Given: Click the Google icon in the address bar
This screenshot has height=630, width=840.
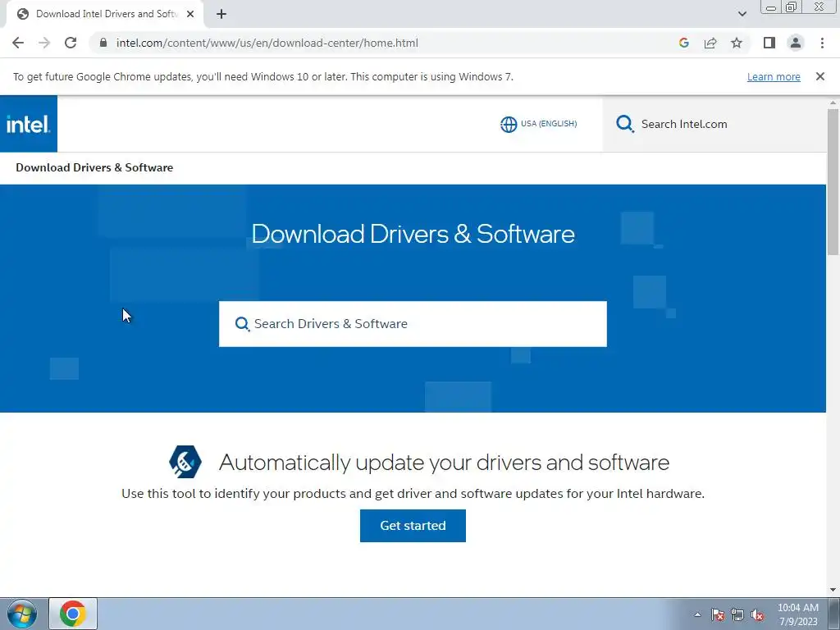Looking at the screenshot, I should point(683,43).
